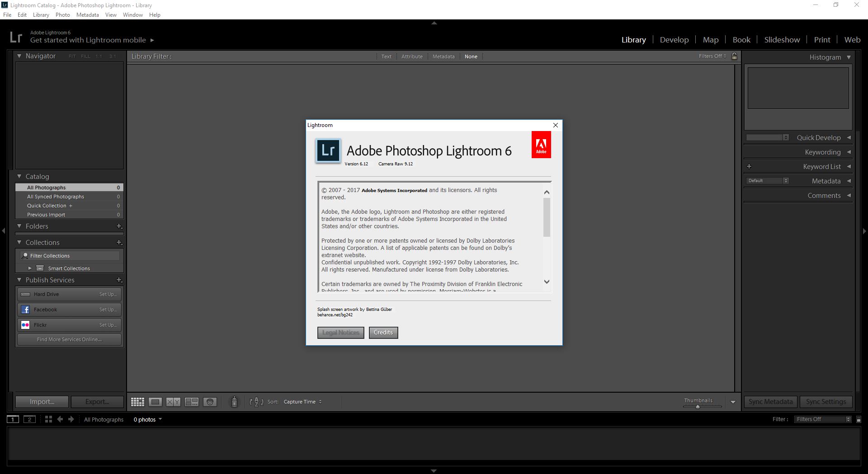Set Navigator zoom to FIT
This screenshot has width=868, height=474.
point(72,56)
